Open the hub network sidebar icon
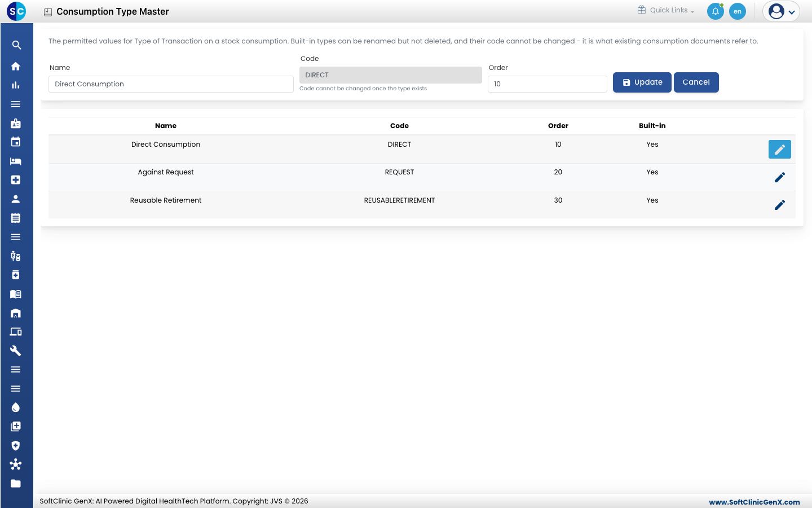 click(x=16, y=465)
